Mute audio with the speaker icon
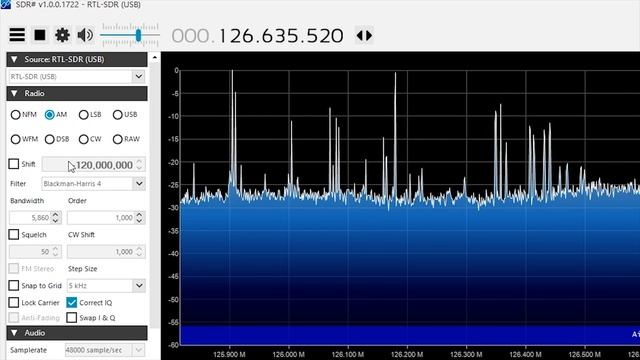 click(85, 35)
